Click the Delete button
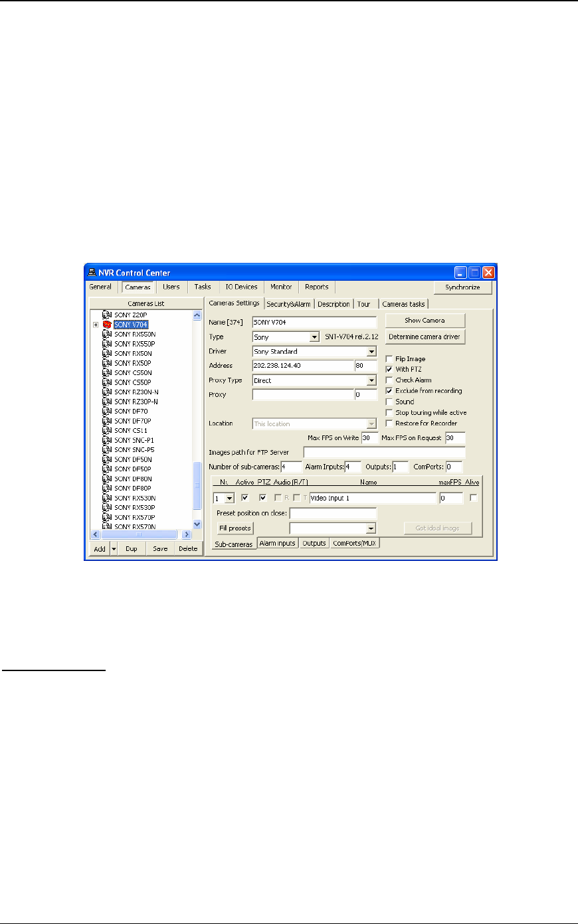The width and height of the screenshot is (578, 924). point(189,548)
